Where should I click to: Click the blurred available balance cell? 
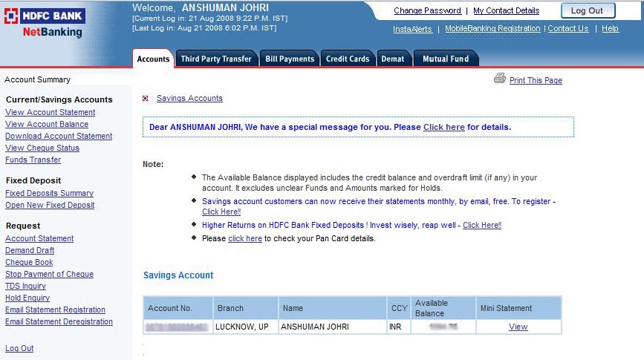[x=443, y=327]
